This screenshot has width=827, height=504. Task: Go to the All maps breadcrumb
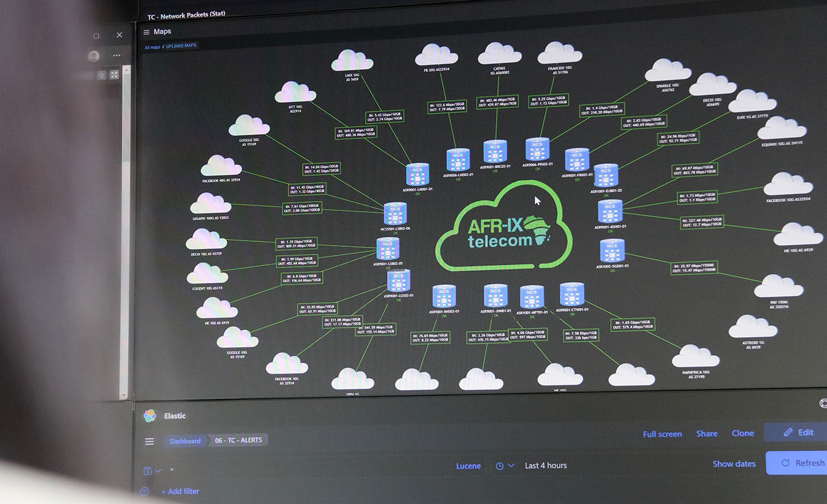[153, 47]
